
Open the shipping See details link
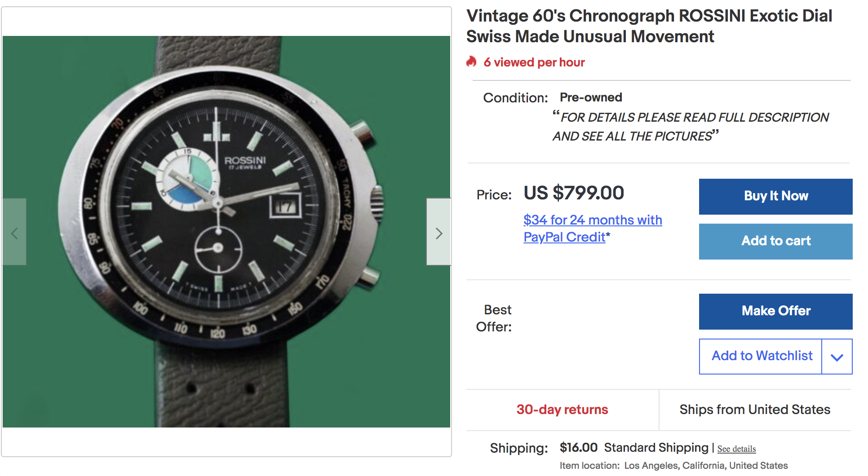(736, 449)
